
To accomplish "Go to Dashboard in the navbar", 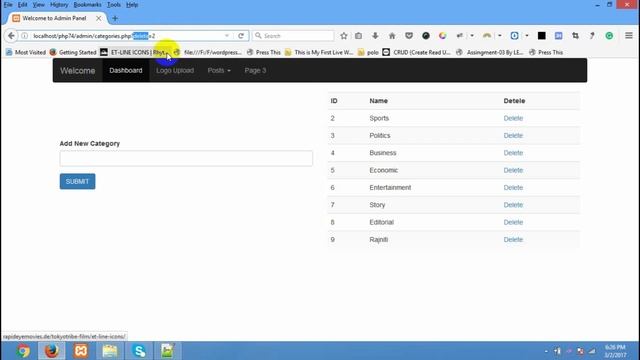I will pos(126,71).
